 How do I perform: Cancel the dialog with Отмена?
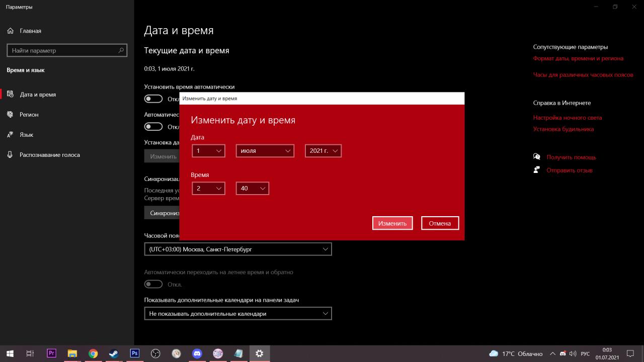point(440,223)
